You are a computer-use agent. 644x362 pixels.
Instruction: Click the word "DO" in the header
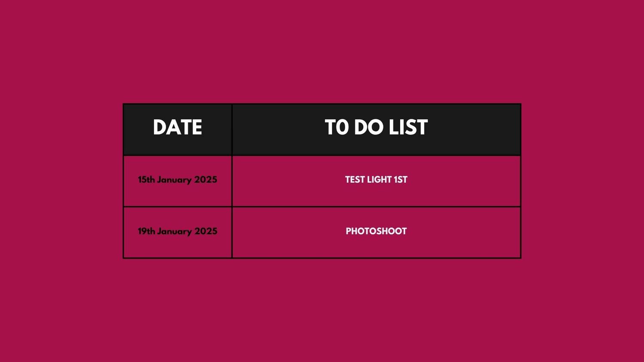(368, 127)
